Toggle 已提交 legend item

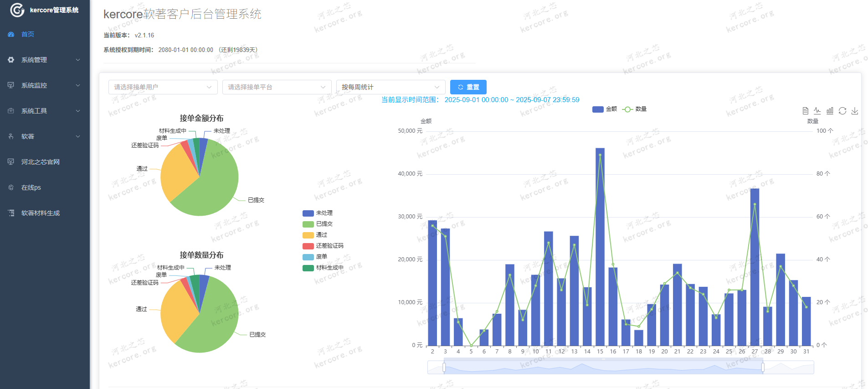click(x=318, y=224)
